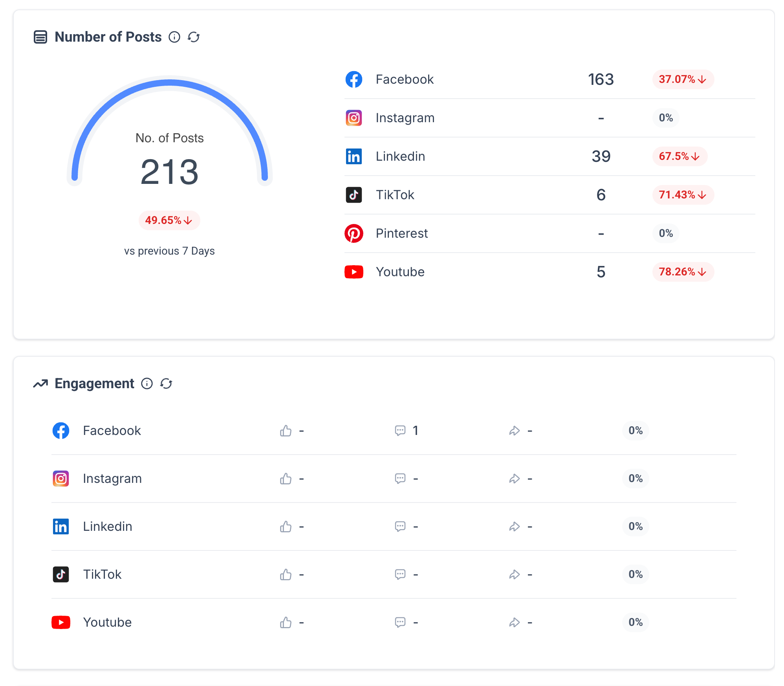Image resolution: width=784 pixels, height=686 pixels.
Task: Click the Engagement section title
Action: coord(94,383)
